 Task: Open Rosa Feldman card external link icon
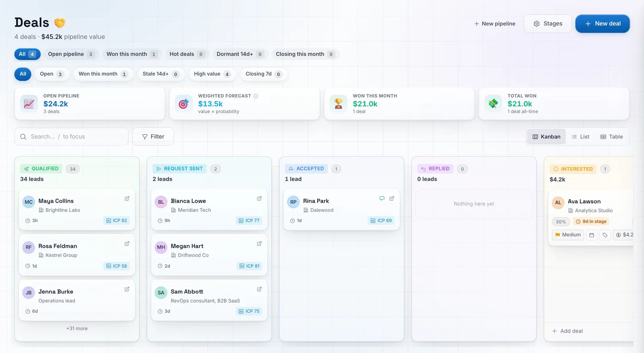tap(127, 244)
